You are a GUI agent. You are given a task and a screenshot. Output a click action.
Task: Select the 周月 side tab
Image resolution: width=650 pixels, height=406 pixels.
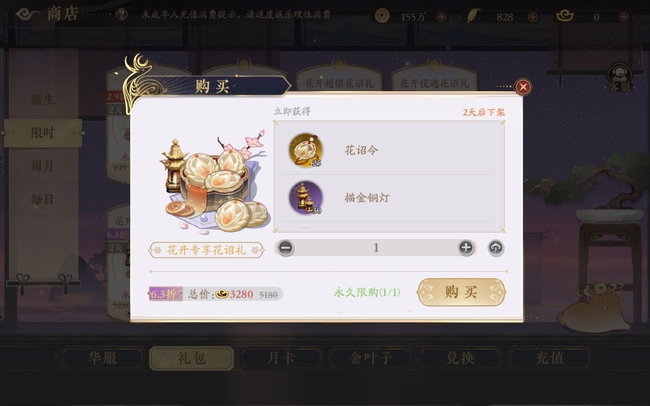[43, 166]
